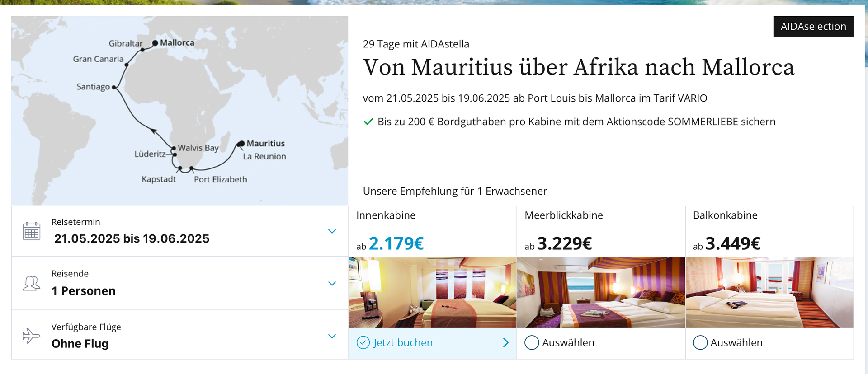Click the travelers icon beside Reisende
The width and height of the screenshot is (868, 374).
pyautogui.click(x=31, y=284)
